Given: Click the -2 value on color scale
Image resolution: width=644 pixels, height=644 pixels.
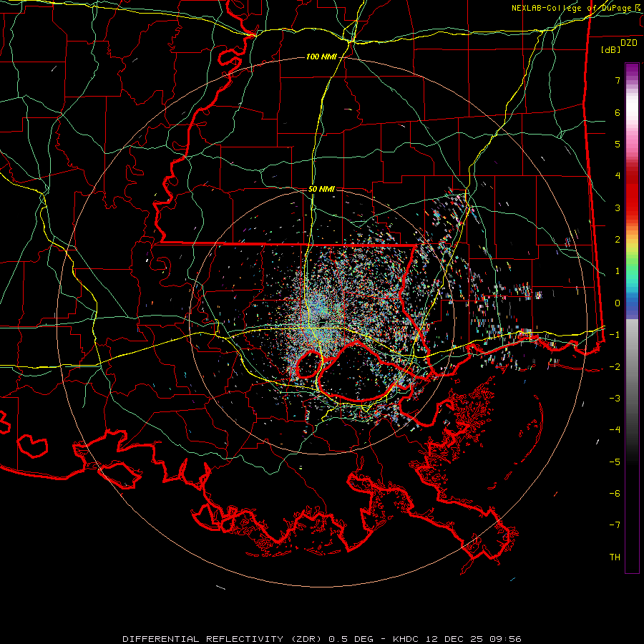Looking at the screenshot, I should coord(615,367).
